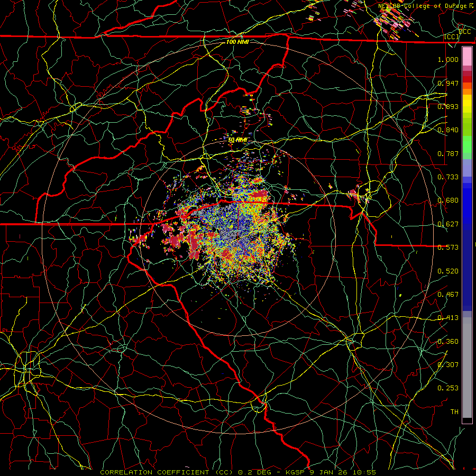
Task: Click the "100 NMI" range ring label
Action: click(x=237, y=42)
